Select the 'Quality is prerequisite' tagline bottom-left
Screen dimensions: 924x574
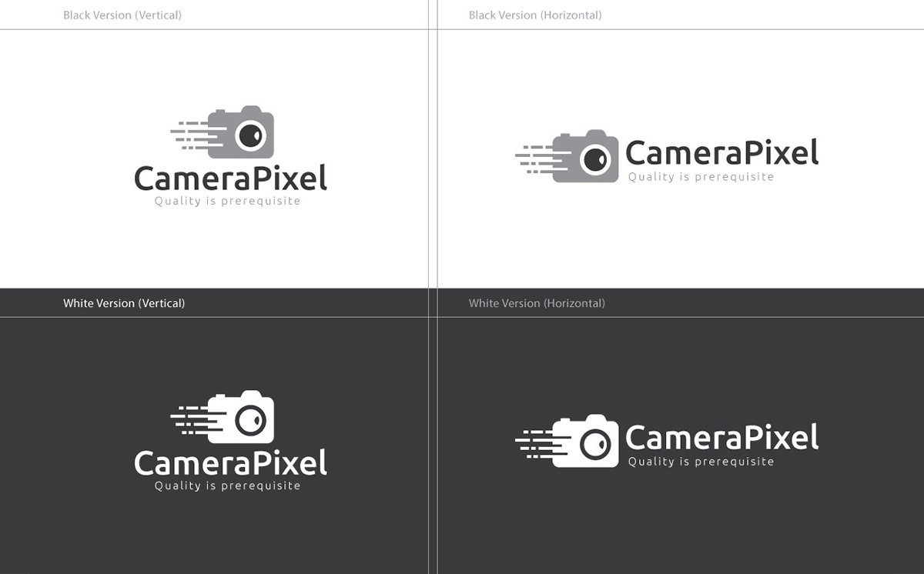229,485
